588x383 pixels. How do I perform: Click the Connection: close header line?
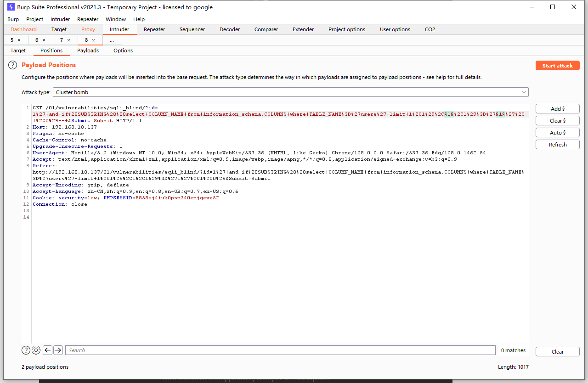coord(60,204)
